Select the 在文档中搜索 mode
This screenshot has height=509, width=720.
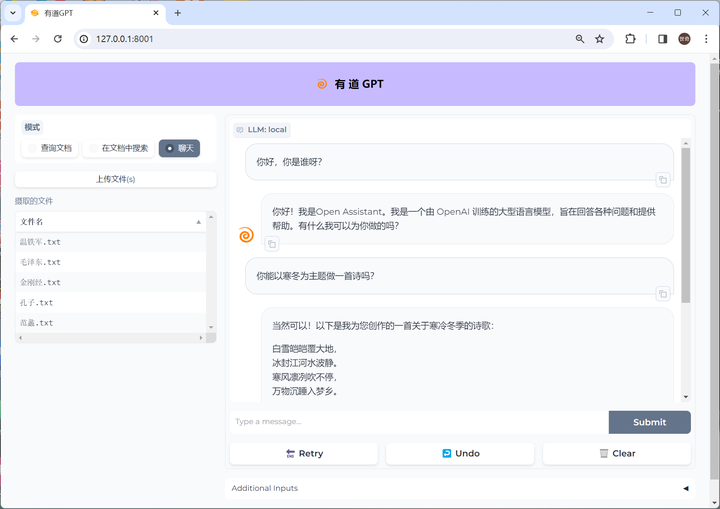click(118, 148)
